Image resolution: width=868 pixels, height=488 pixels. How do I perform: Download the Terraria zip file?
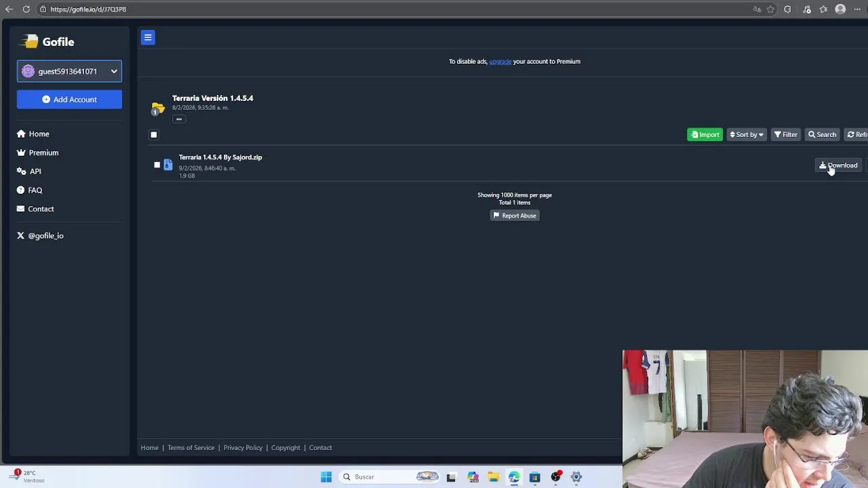(838, 165)
